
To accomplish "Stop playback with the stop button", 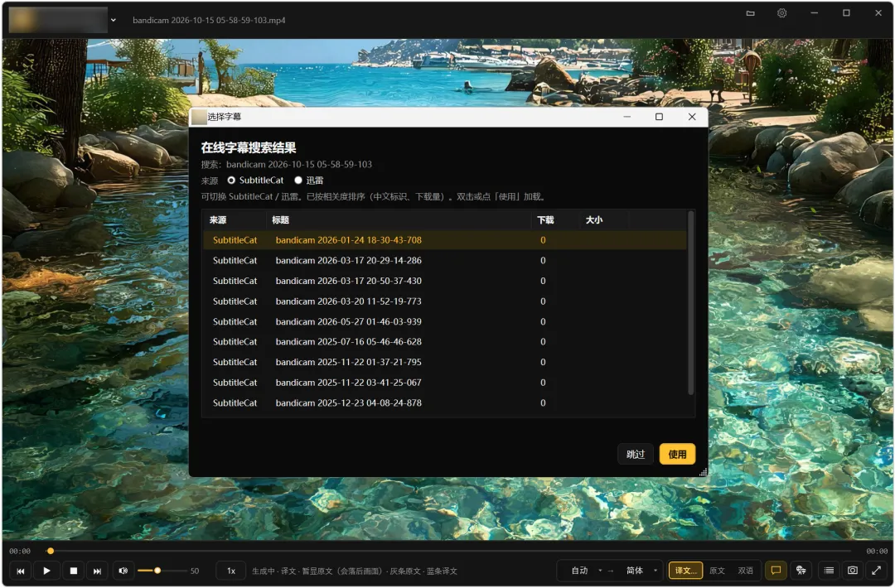I will (74, 571).
